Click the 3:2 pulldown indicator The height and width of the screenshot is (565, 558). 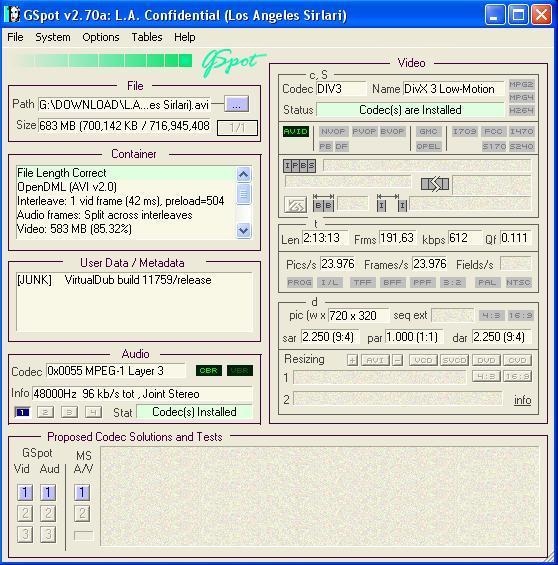coord(452,282)
